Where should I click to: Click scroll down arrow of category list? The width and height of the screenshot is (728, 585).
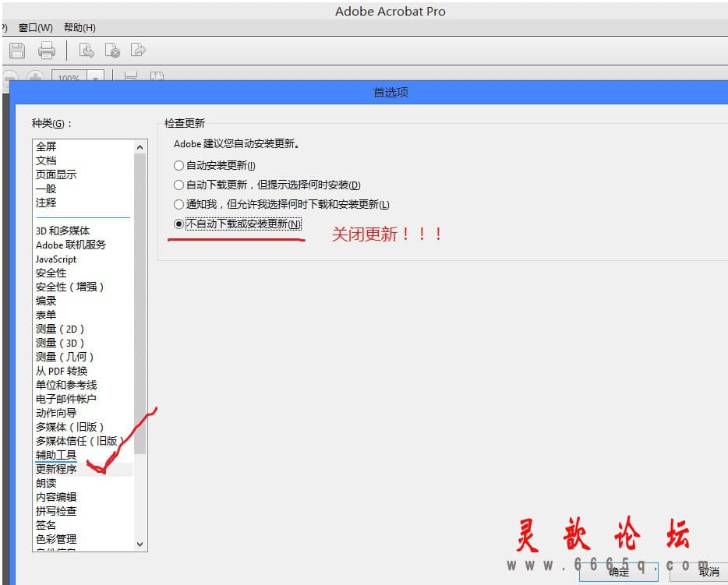tap(140, 544)
